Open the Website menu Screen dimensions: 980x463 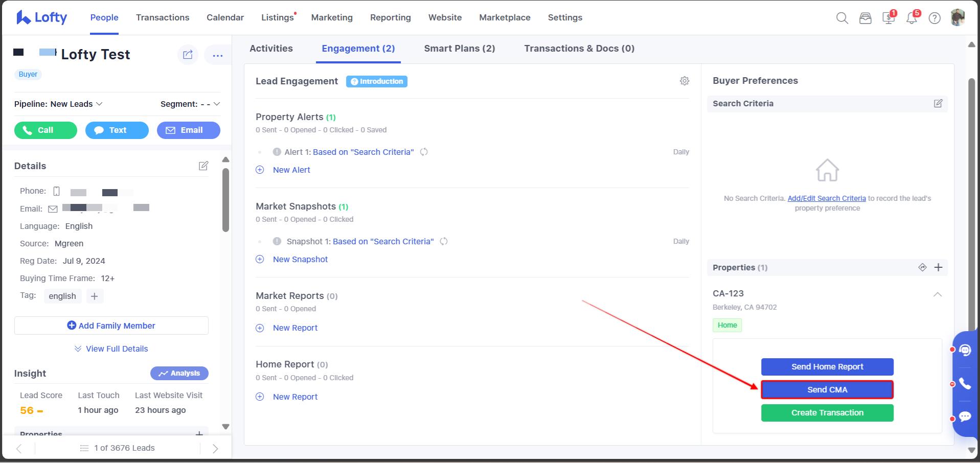click(x=445, y=17)
